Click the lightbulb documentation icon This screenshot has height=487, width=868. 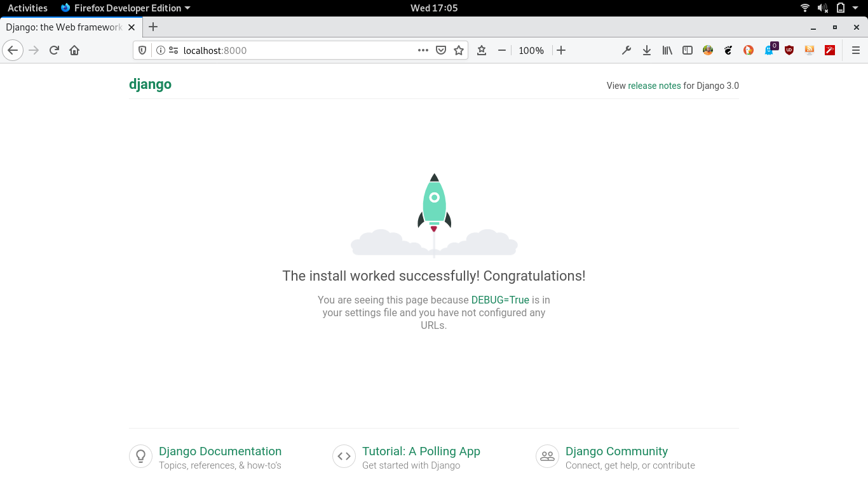coord(141,456)
